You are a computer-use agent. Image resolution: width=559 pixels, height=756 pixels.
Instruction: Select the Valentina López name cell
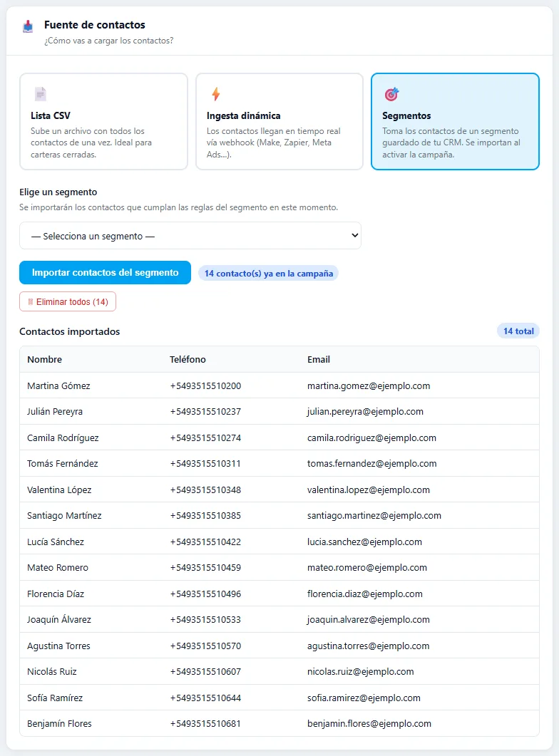[x=59, y=490]
